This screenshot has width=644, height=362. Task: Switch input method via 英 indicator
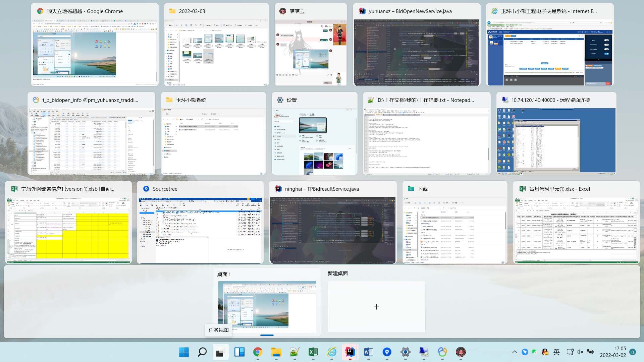coord(556,352)
